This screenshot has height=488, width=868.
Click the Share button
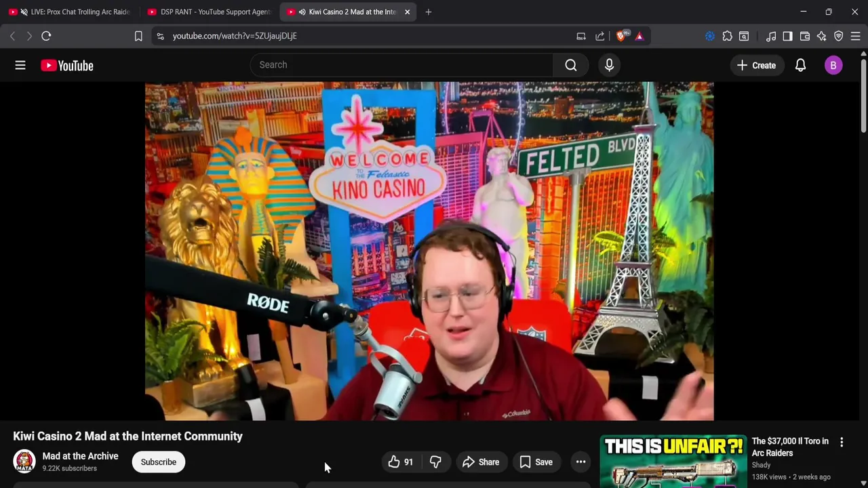[x=481, y=462]
